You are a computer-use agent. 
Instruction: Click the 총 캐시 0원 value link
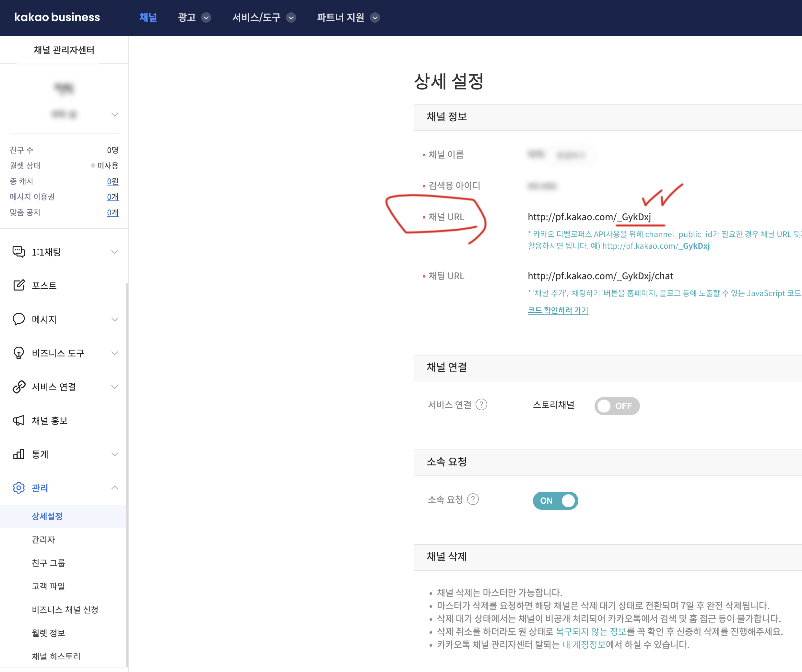coord(112,181)
